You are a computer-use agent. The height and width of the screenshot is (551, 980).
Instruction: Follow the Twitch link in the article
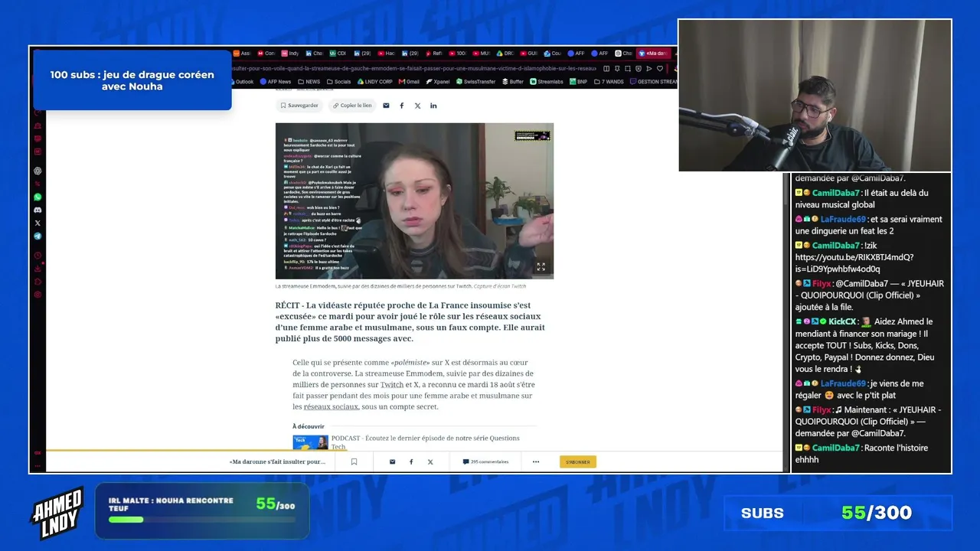[392, 385]
